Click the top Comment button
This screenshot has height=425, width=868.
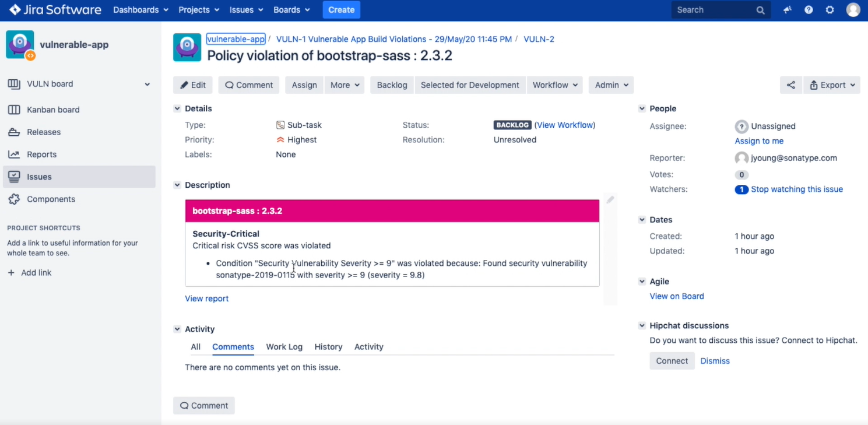(249, 85)
